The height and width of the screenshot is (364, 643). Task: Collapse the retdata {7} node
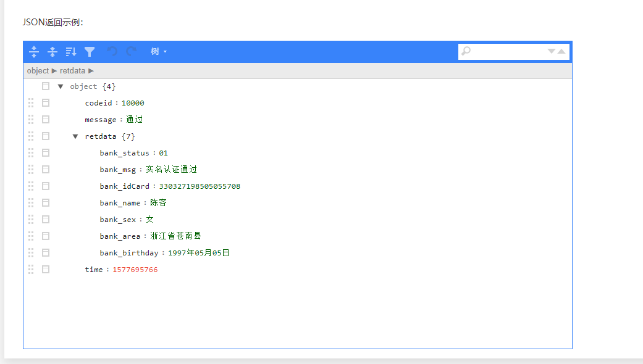(75, 136)
